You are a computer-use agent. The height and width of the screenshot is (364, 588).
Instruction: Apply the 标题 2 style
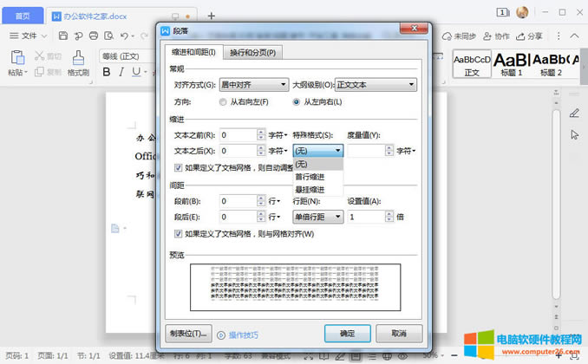551,64
